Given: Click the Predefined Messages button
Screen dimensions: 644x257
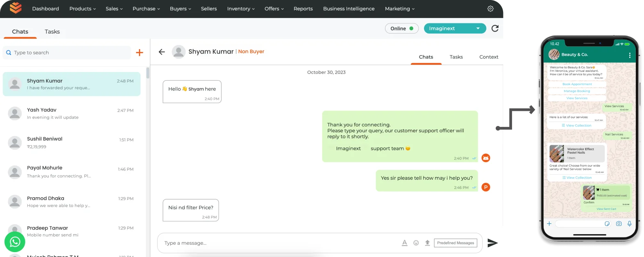Looking at the screenshot, I should pyautogui.click(x=456, y=243).
